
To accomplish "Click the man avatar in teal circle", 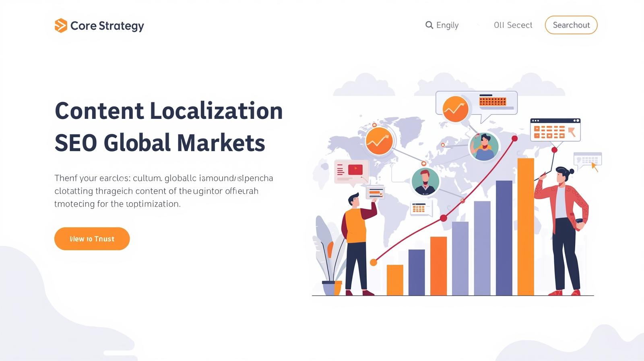I will click(425, 181).
